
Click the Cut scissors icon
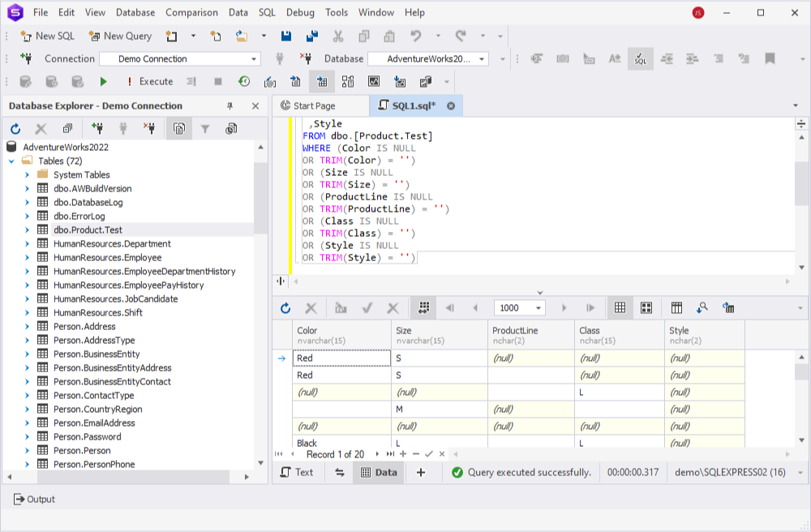point(337,36)
